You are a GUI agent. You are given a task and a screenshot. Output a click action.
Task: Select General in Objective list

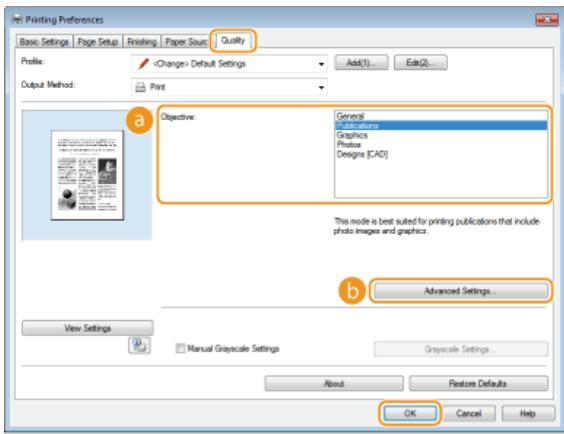441,116
